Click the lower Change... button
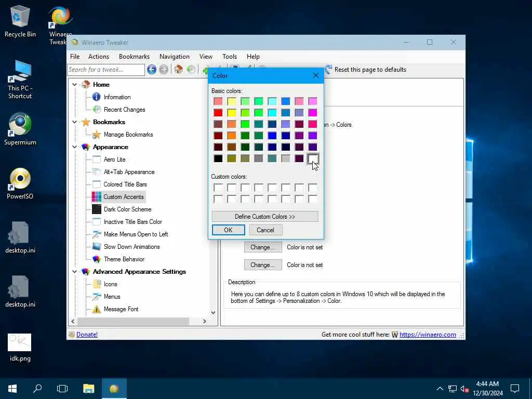 click(263, 264)
